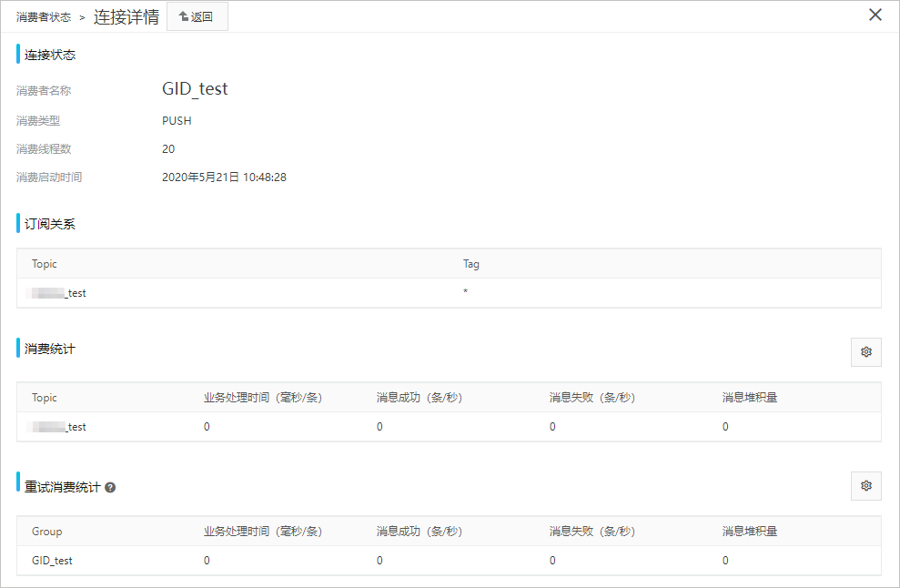Click Topic header in 订阅关系 table
The image size is (900, 588).
coord(45,264)
